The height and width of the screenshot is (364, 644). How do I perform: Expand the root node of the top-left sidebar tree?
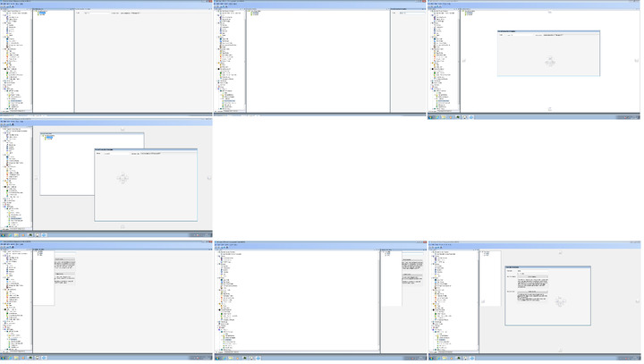(3, 13)
